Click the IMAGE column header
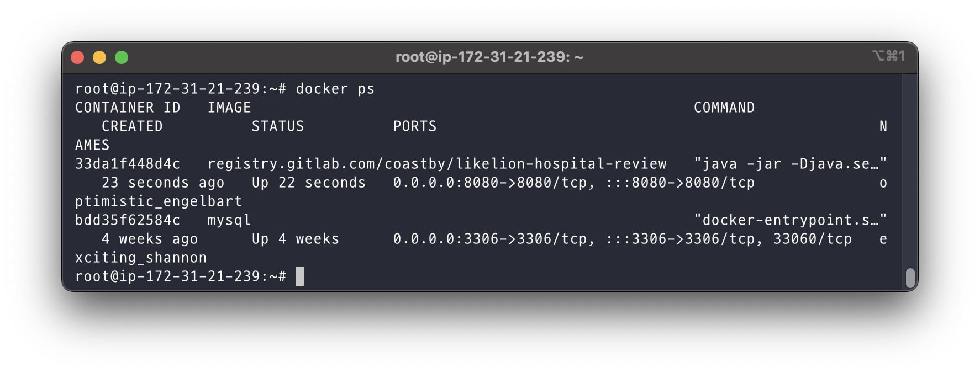Viewport: 980px width, 373px height. click(229, 108)
